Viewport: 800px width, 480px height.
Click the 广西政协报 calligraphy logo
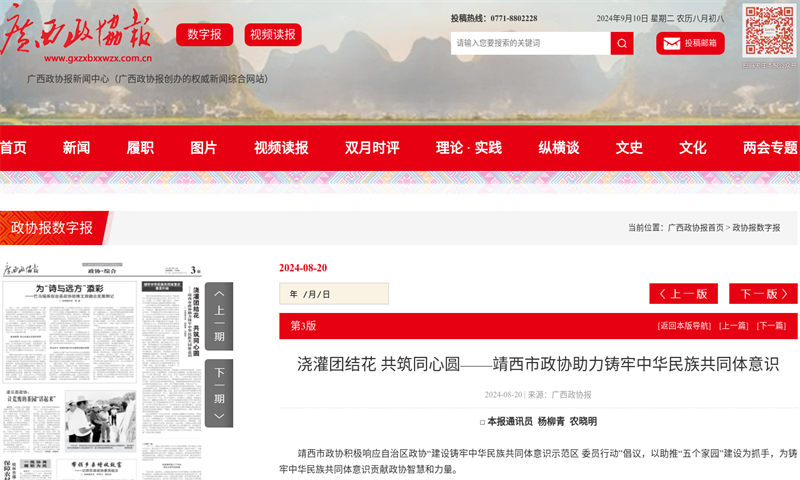[77, 30]
